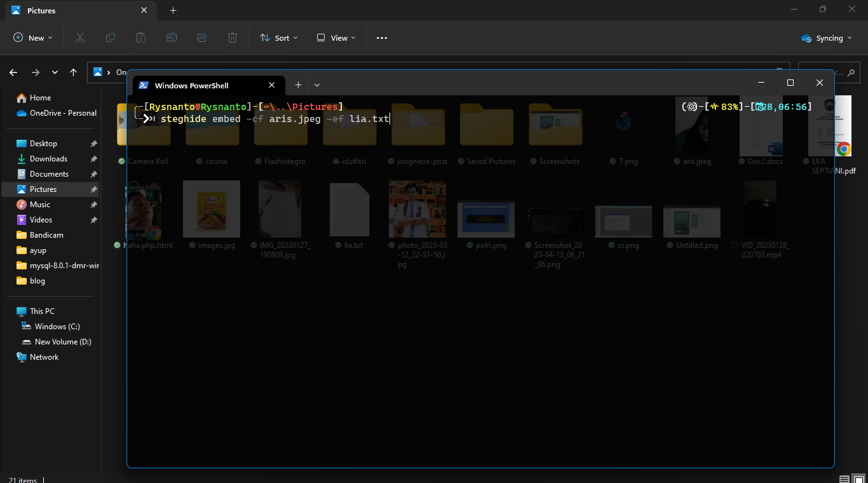
Task: Switch to details view layout toggle
Action: pyautogui.click(x=844, y=479)
